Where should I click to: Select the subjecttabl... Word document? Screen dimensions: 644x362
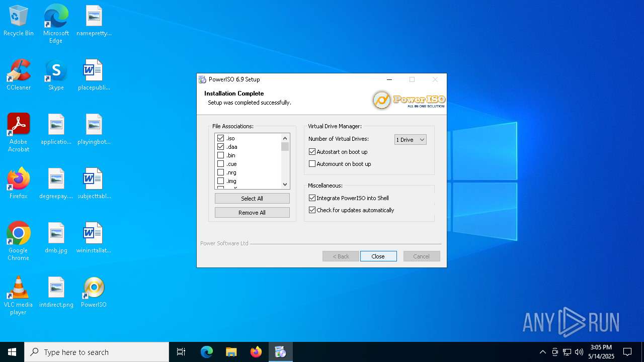[x=94, y=184]
